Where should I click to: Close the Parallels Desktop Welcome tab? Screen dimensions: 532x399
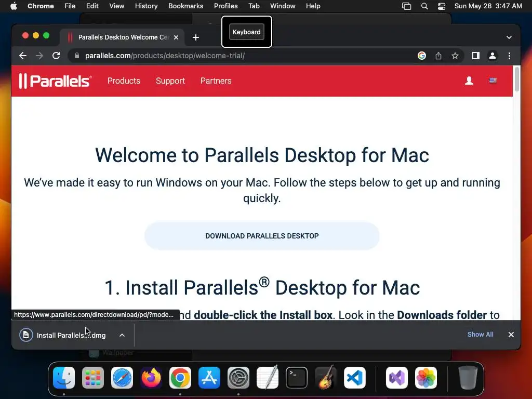[176, 37]
